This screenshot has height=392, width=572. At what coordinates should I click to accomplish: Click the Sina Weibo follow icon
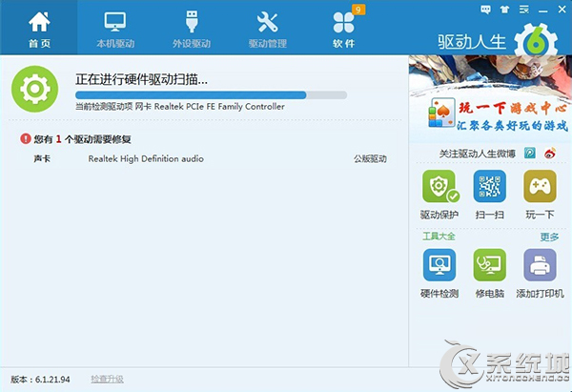(550, 154)
